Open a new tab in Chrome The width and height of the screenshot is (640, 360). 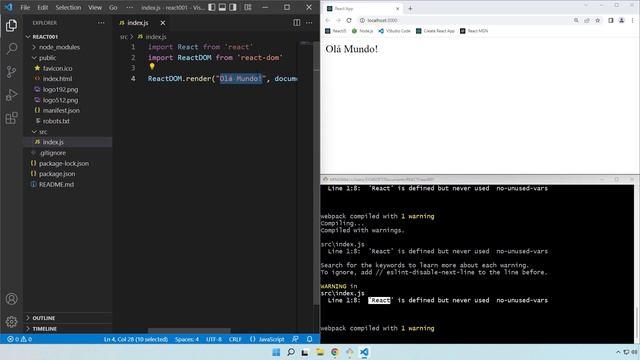(410, 8)
